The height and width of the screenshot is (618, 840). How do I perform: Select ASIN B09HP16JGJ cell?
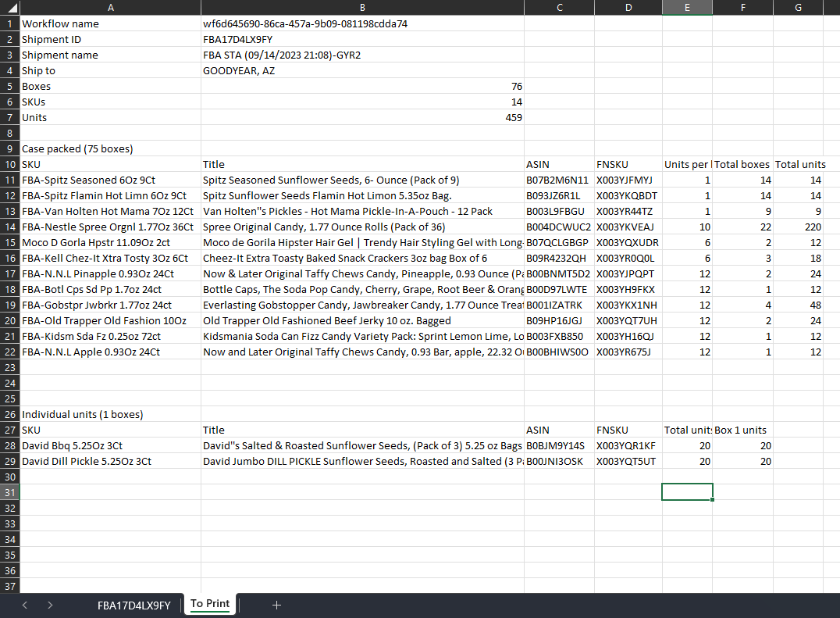pyautogui.click(x=559, y=320)
